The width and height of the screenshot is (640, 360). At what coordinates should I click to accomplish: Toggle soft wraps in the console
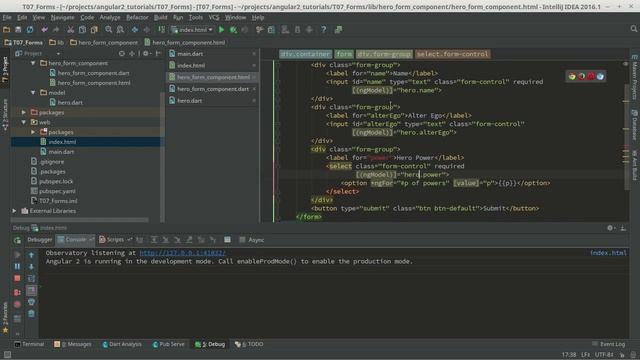click(31, 278)
